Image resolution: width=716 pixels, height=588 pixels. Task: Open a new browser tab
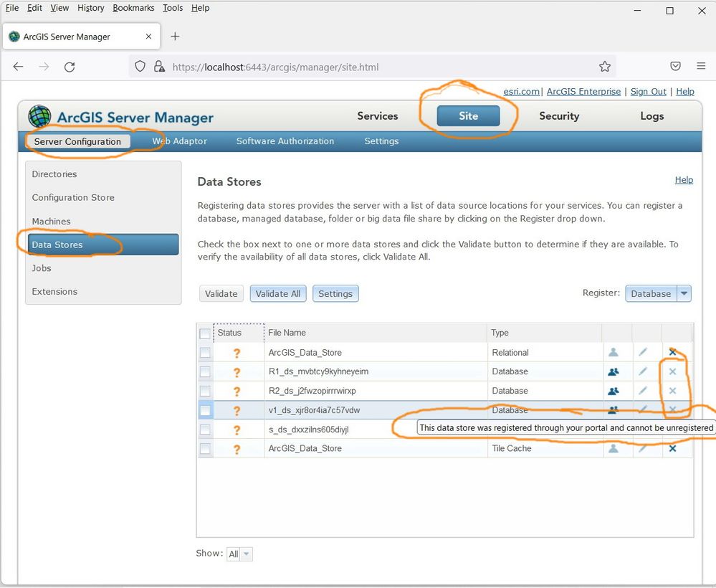[x=175, y=36]
